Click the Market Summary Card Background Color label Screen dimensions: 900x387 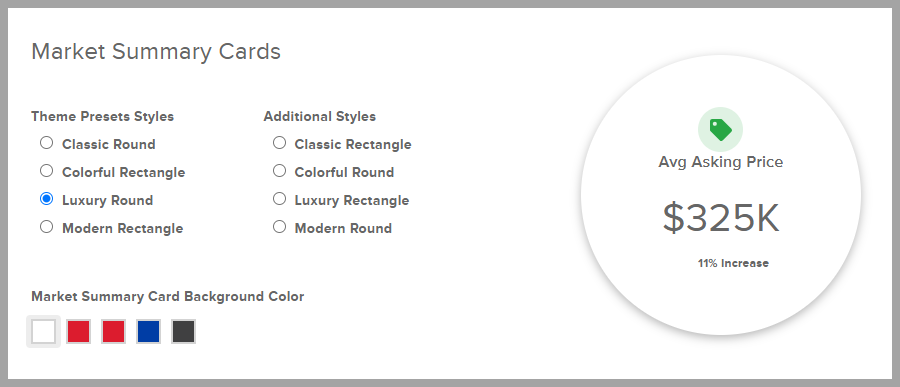pyautogui.click(x=168, y=297)
